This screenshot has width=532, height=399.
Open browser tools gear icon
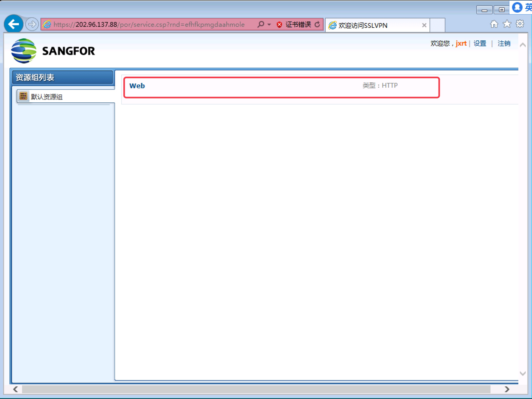tap(520, 24)
